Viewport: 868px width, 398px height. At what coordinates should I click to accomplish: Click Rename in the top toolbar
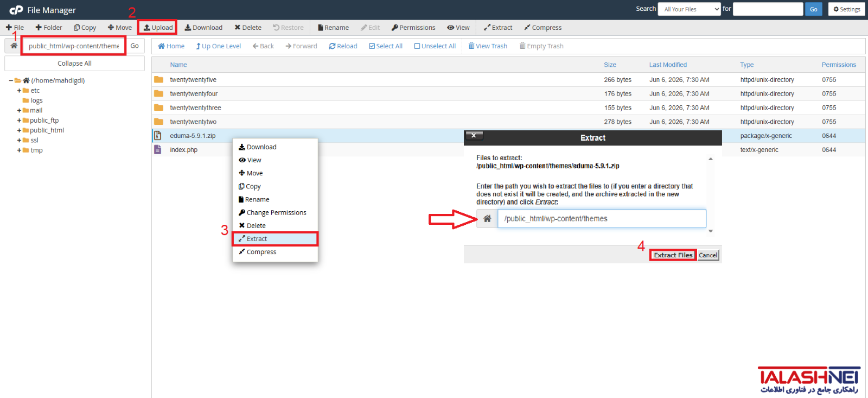pyautogui.click(x=333, y=28)
